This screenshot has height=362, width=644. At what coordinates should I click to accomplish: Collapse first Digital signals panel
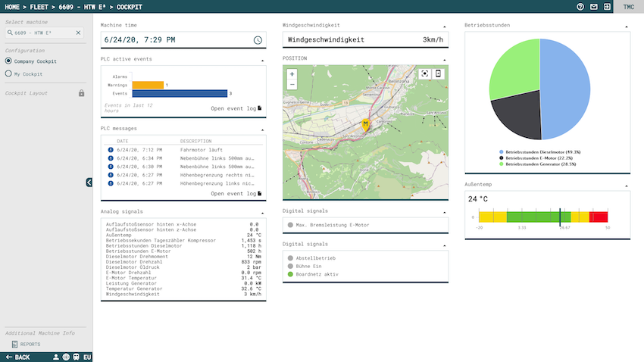coord(445,213)
